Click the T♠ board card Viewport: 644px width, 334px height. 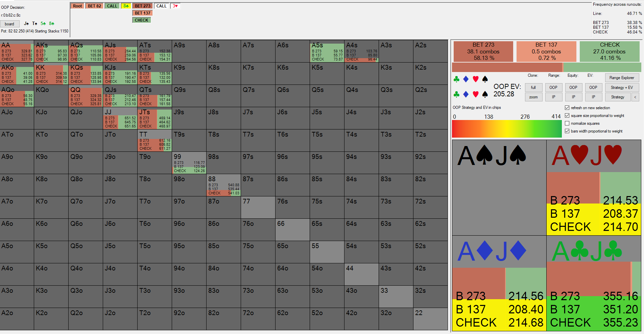point(35,24)
